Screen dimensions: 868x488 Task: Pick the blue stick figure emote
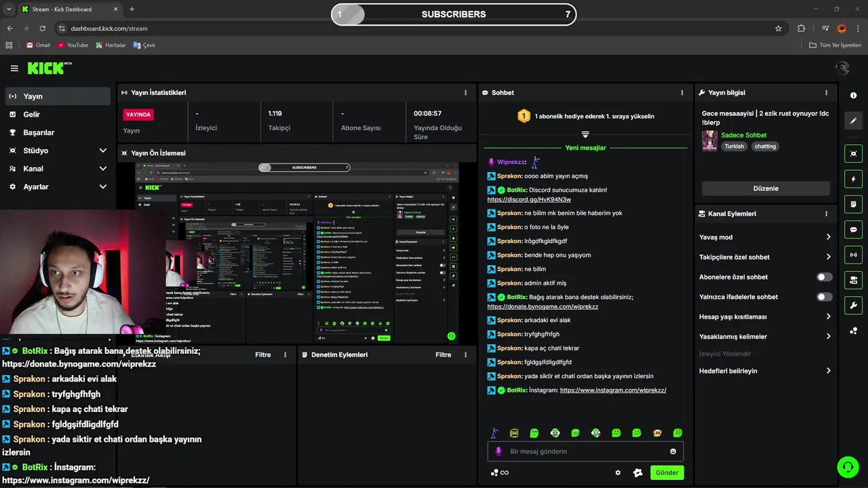[x=494, y=432]
